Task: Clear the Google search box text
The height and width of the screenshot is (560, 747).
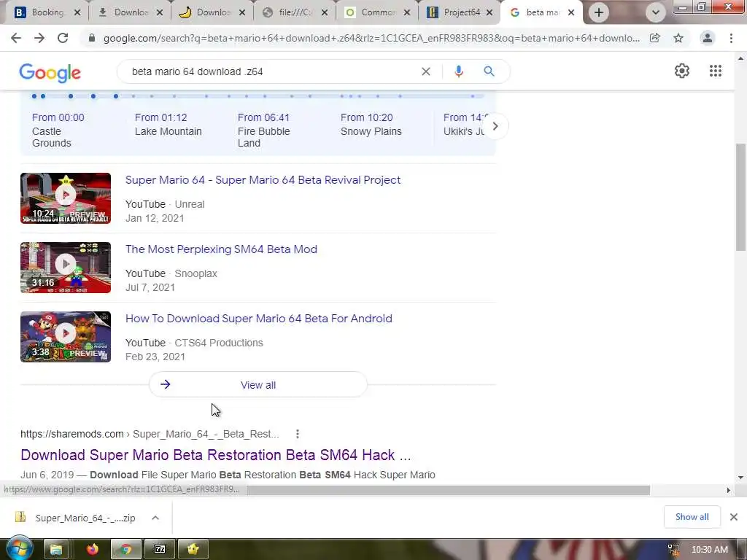Action: pyautogui.click(x=426, y=71)
